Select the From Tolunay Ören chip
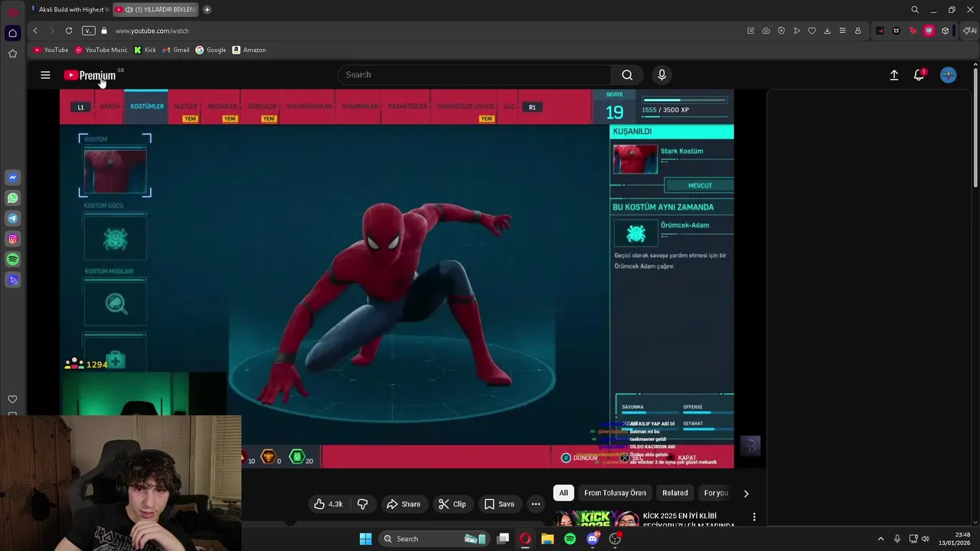980x551 pixels. [615, 493]
